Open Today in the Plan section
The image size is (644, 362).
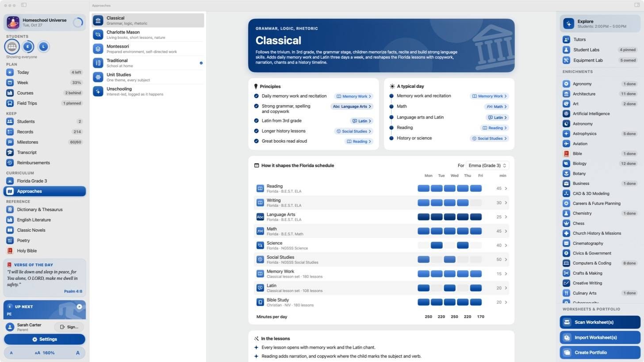[x=44, y=72]
